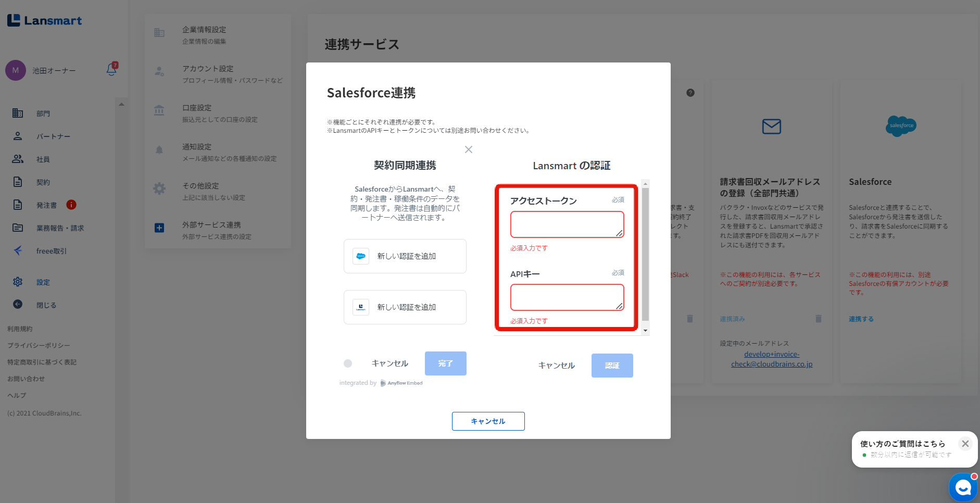Open 企業情報設定 in the settings list
This screenshot has height=503, width=980.
tap(218, 35)
